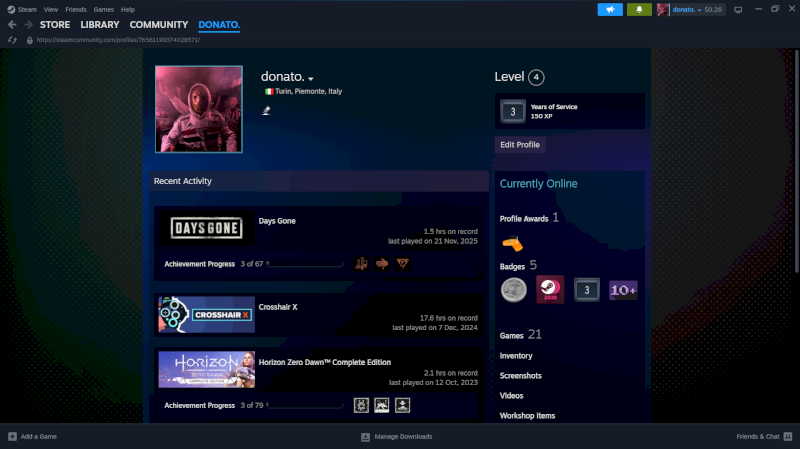The width and height of the screenshot is (800, 449).
Task: Select the DONATO. tab
Action: (x=219, y=24)
